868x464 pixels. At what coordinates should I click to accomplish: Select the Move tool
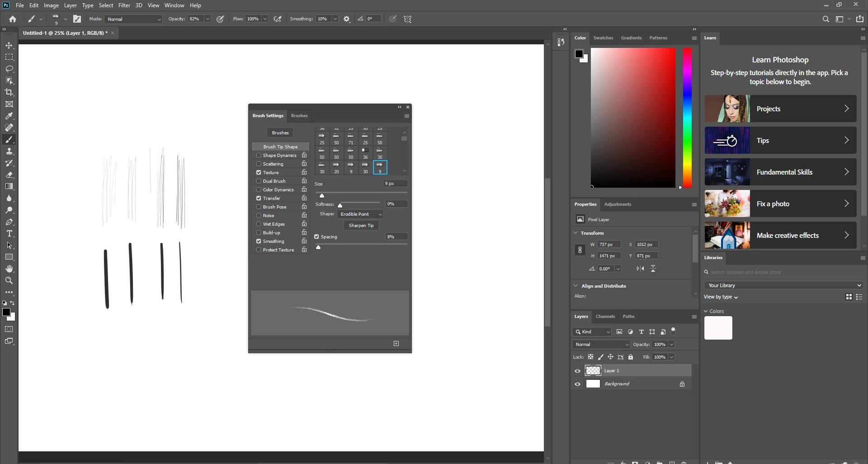(x=9, y=46)
